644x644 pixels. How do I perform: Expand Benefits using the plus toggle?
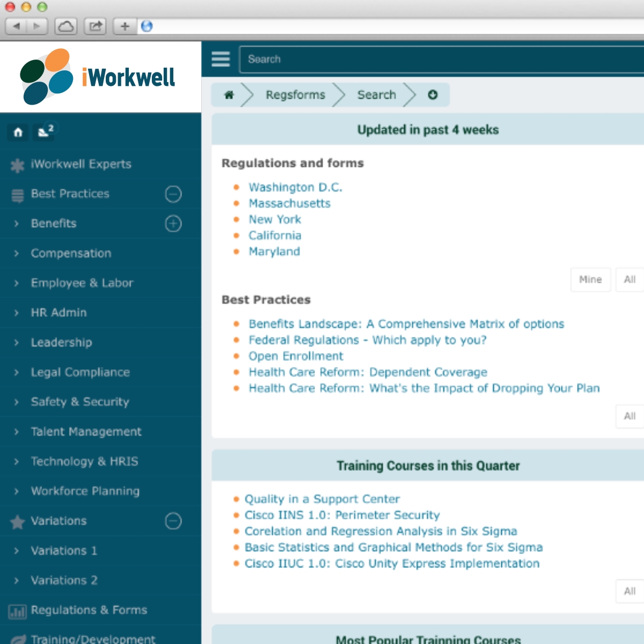coord(173,223)
